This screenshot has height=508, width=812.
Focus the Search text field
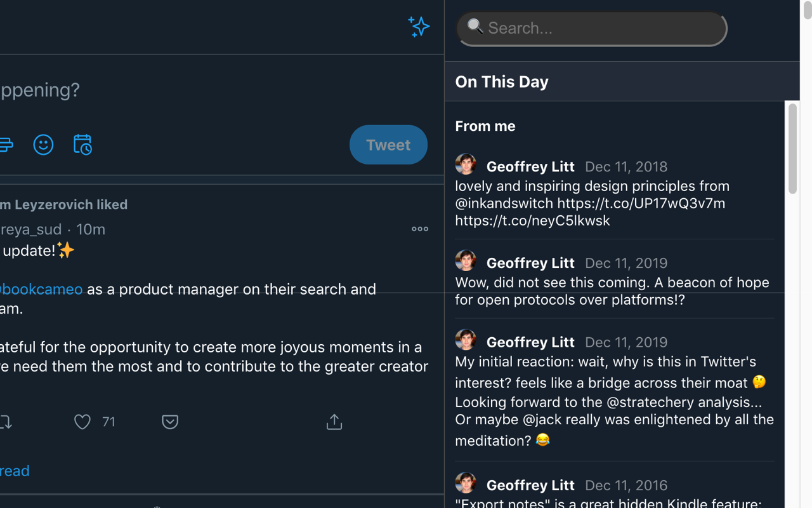(603, 28)
